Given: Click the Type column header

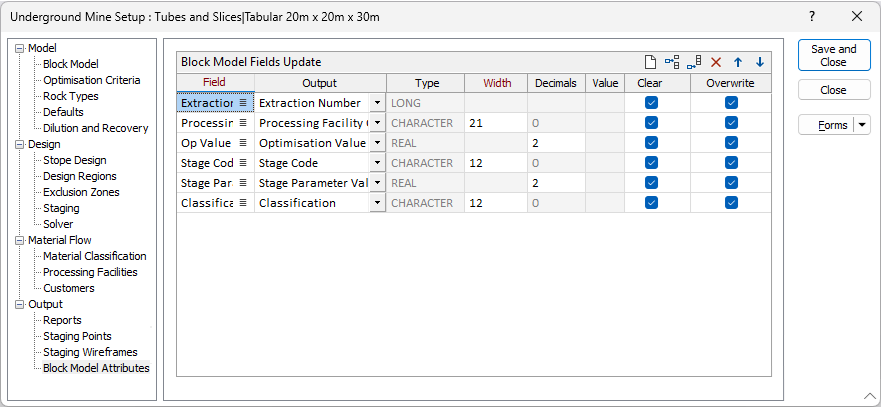Looking at the screenshot, I should [x=426, y=83].
